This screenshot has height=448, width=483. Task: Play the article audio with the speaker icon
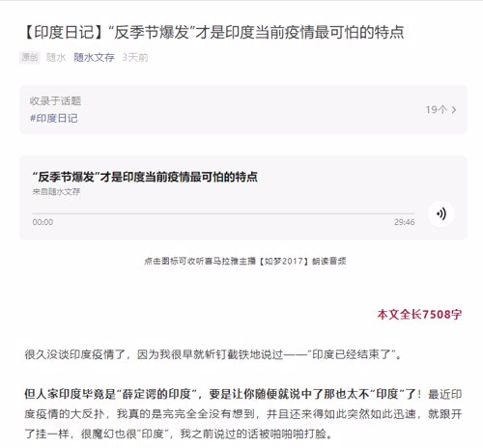point(440,213)
